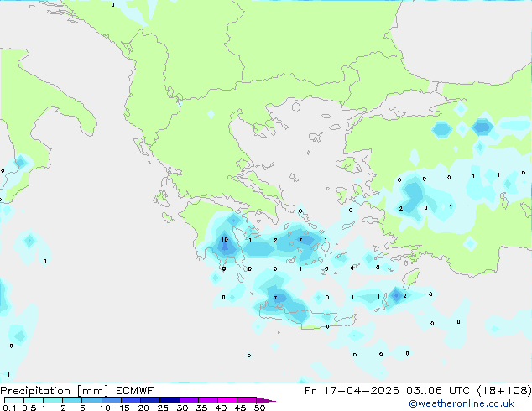532x411 pixels.
Task: Click the 0.1–0.5 mm legend color swatch
Action: click(x=14, y=400)
